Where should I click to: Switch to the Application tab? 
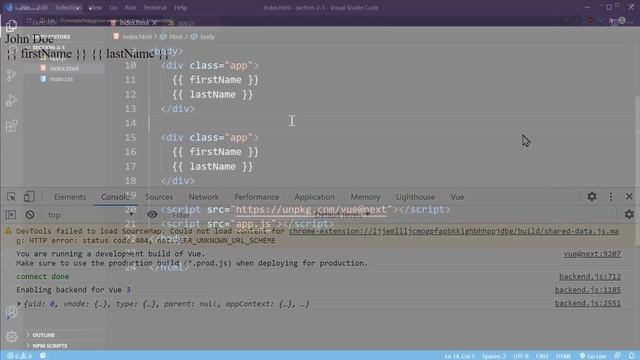click(x=315, y=197)
